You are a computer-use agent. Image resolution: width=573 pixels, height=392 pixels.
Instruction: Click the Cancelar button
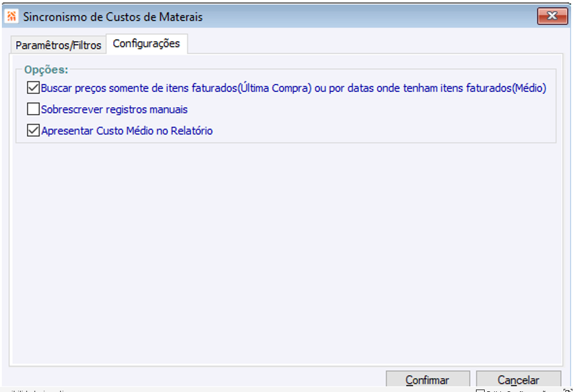pos(518,379)
